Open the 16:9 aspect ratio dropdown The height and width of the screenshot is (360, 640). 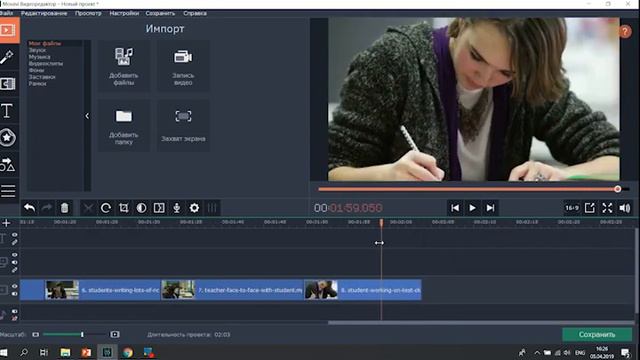pos(572,208)
